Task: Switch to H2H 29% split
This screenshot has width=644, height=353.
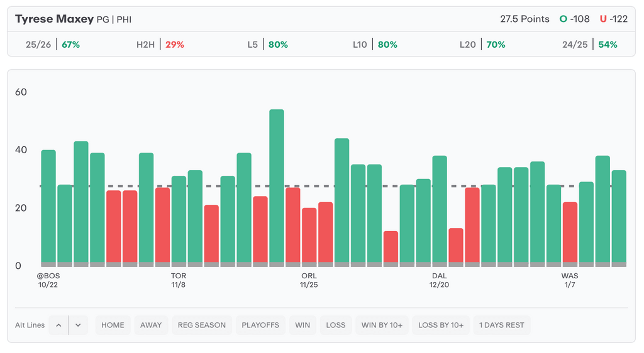Action: (160, 45)
